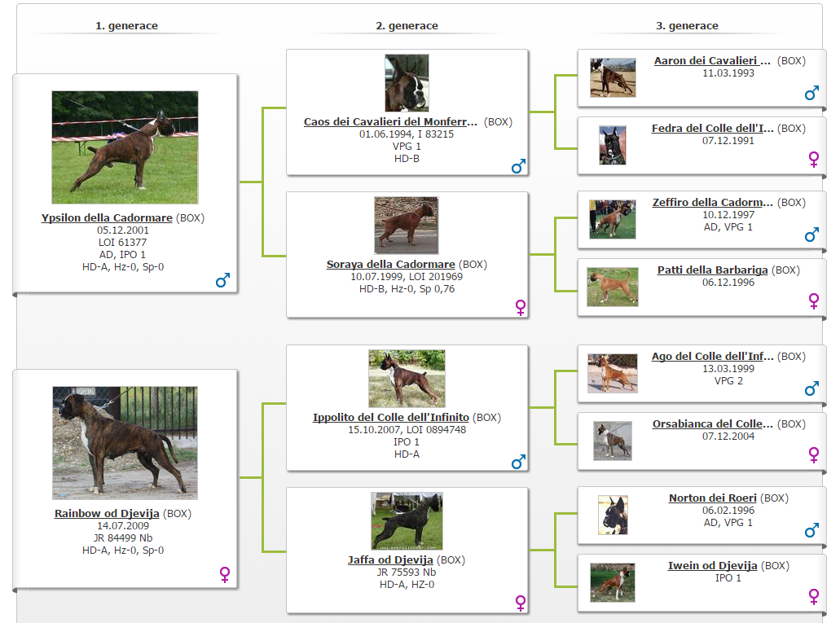Click the '2. generace' column heading
The height and width of the screenshot is (623, 840).
click(x=407, y=26)
